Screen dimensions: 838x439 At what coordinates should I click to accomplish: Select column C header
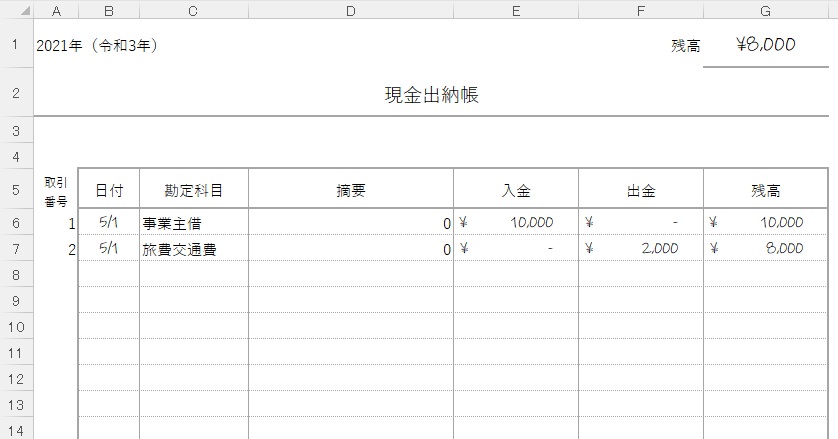(193, 11)
